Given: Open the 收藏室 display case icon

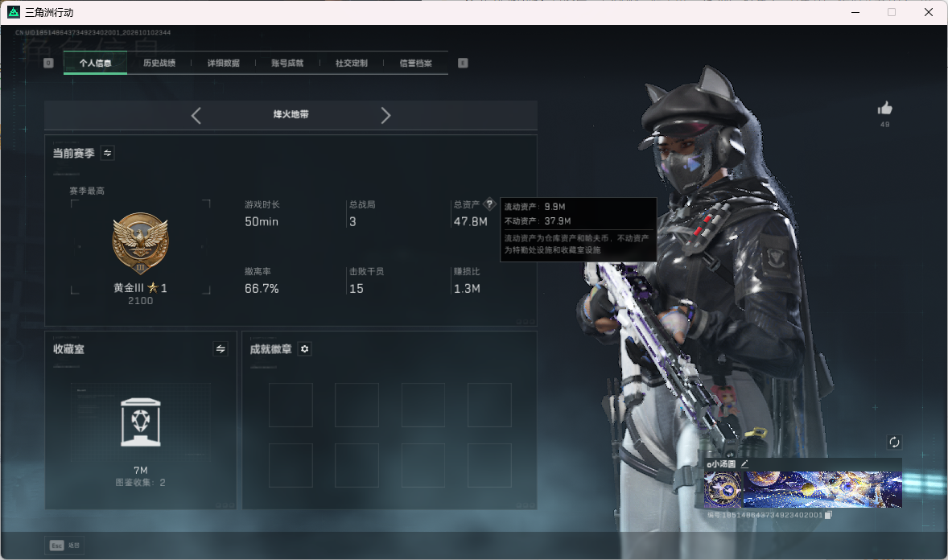Looking at the screenshot, I should click(x=141, y=422).
